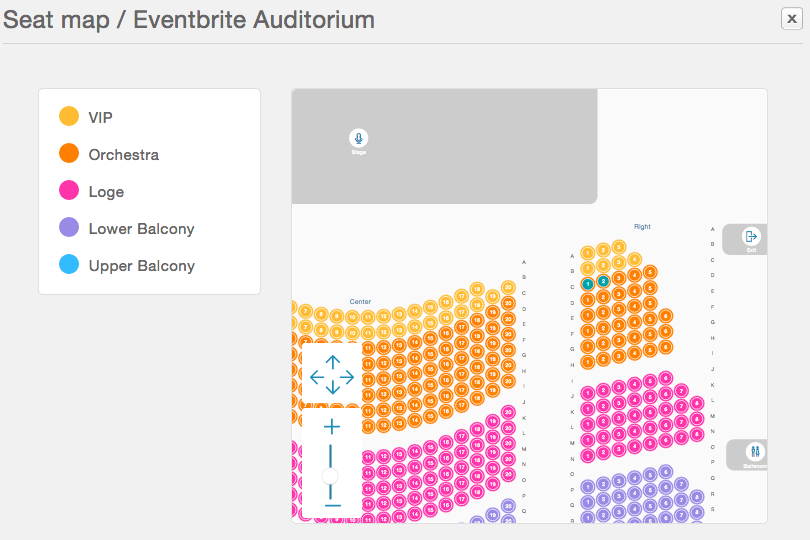Click the Orchestra orange legend swatch
Viewport: 810px width, 540px height.
[x=69, y=153]
